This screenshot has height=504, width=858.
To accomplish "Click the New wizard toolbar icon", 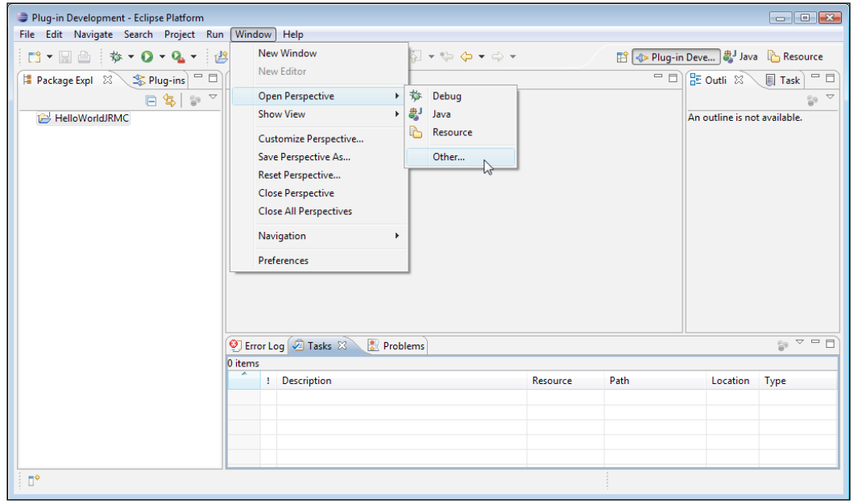I will pyautogui.click(x=35, y=56).
